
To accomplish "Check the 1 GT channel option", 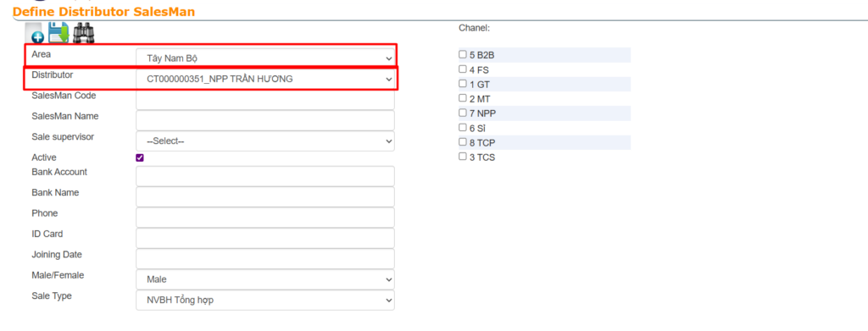I will coord(463,84).
